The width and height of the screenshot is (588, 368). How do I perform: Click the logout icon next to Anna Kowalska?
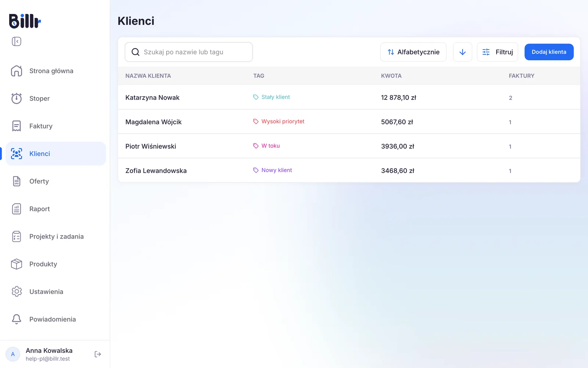point(98,354)
